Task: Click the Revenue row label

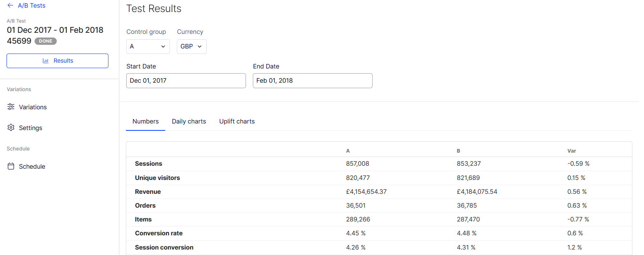Action: tap(148, 192)
